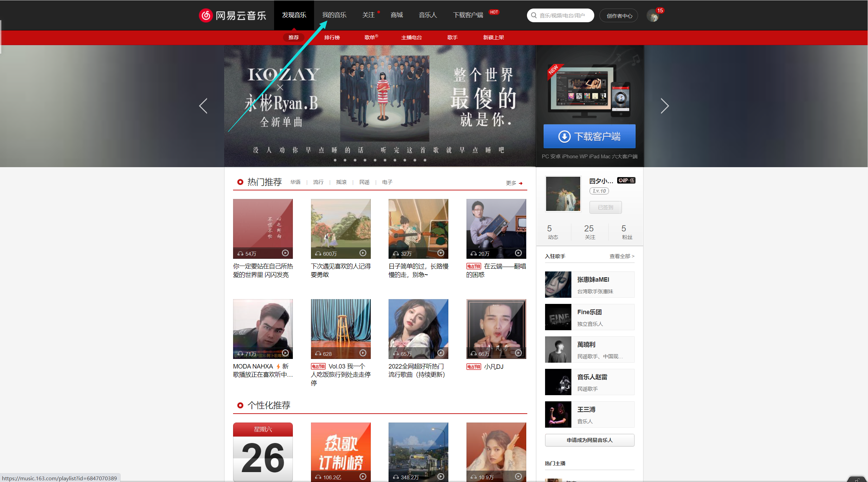Advance banner with right arrow
The height and width of the screenshot is (482, 868).
(x=664, y=106)
